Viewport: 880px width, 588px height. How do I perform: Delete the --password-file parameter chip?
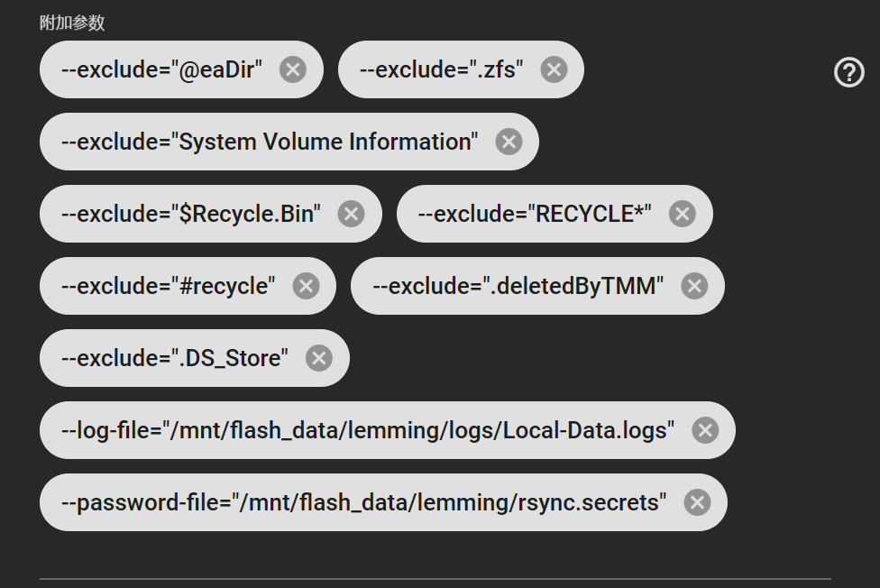[x=697, y=502]
